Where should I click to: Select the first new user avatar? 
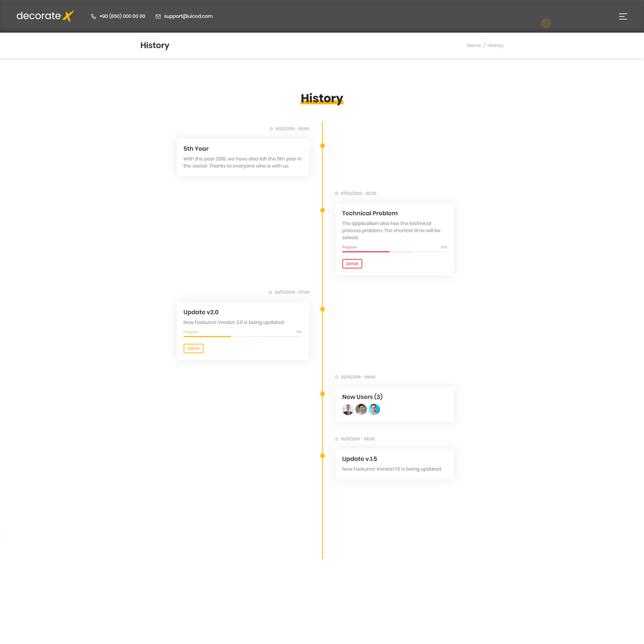click(x=348, y=409)
